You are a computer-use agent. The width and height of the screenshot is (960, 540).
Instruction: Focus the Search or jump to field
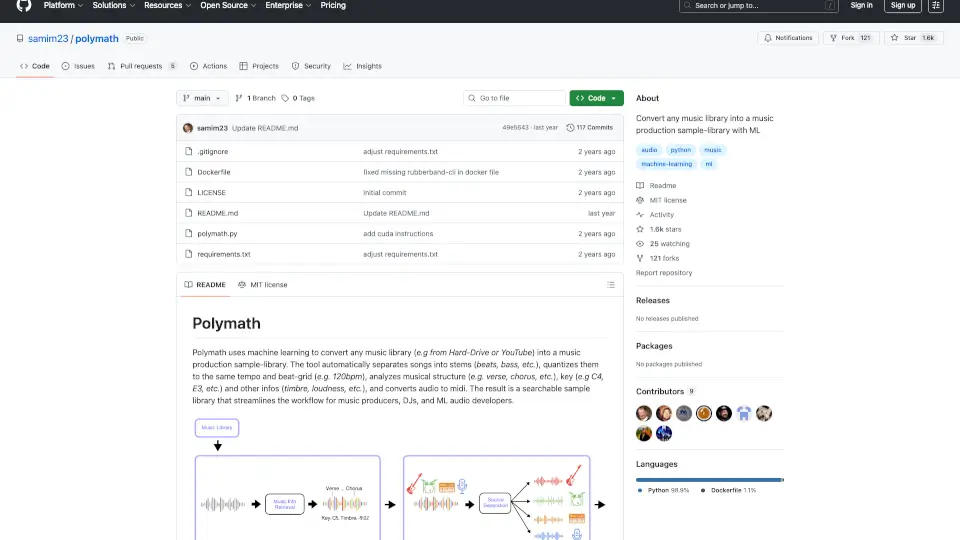(x=758, y=6)
